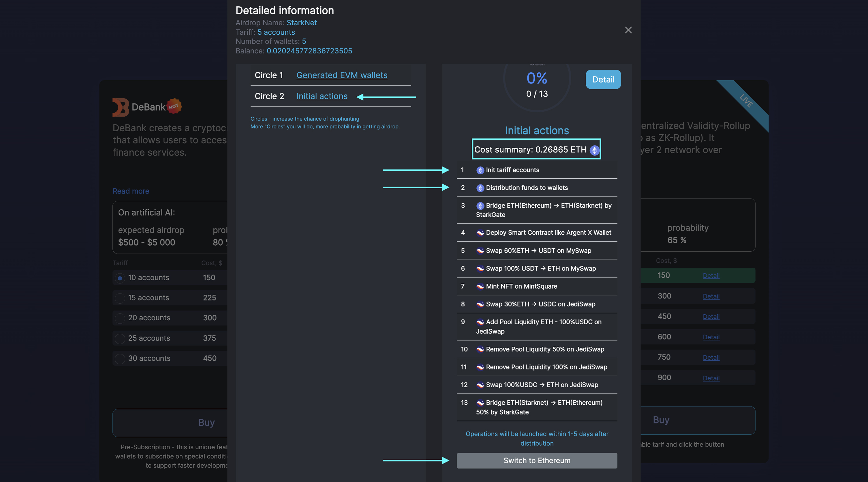Image resolution: width=868 pixels, height=482 pixels.
Task: Click the DeBank logo icon
Action: (x=120, y=107)
